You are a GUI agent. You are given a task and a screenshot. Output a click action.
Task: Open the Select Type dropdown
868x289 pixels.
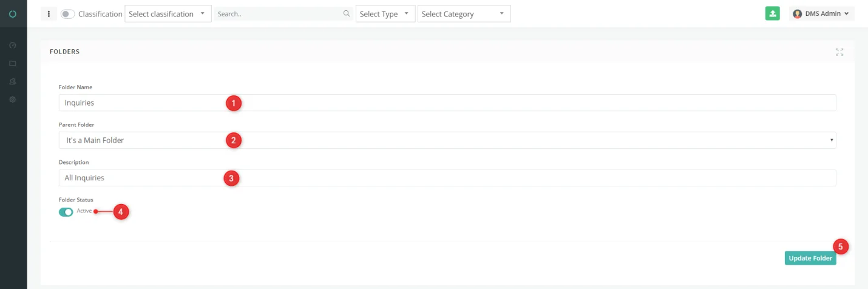click(x=386, y=13)
